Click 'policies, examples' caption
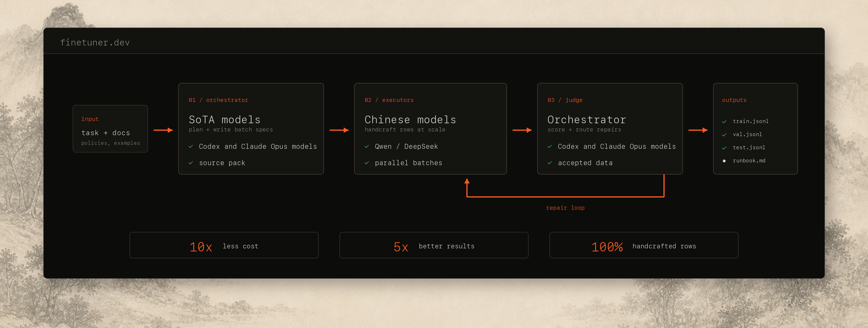 (110, 143)
